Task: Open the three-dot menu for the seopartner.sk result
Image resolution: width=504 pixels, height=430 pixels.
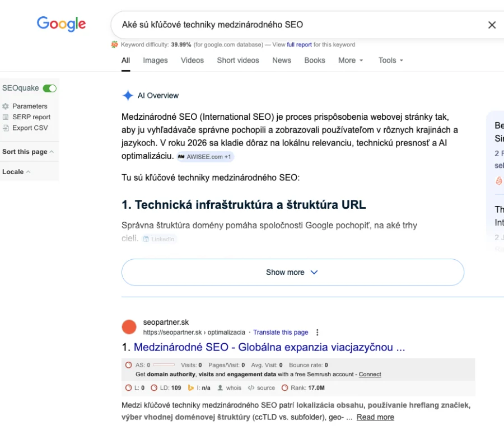Action: [318, 332]
